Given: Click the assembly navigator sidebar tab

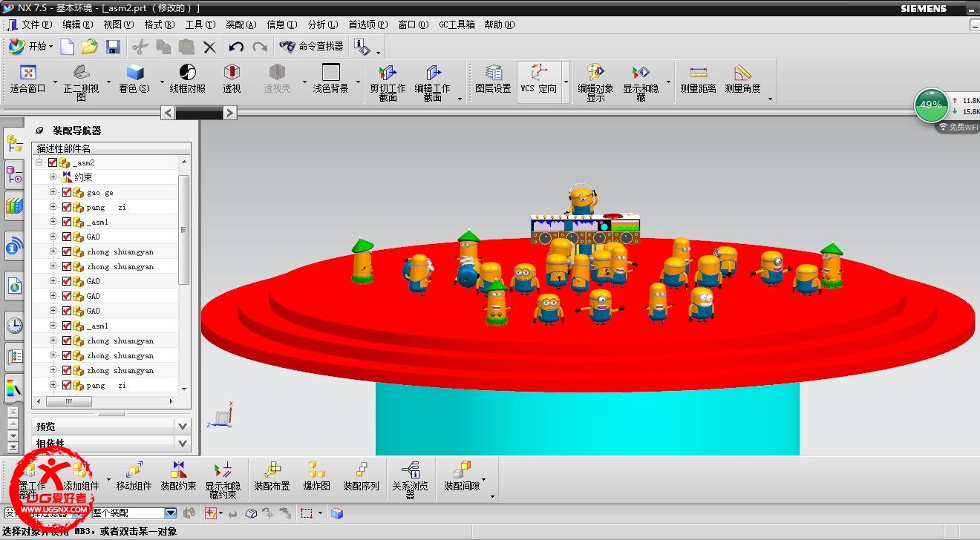Looking at the screenshot, I should tap(14, 142).
